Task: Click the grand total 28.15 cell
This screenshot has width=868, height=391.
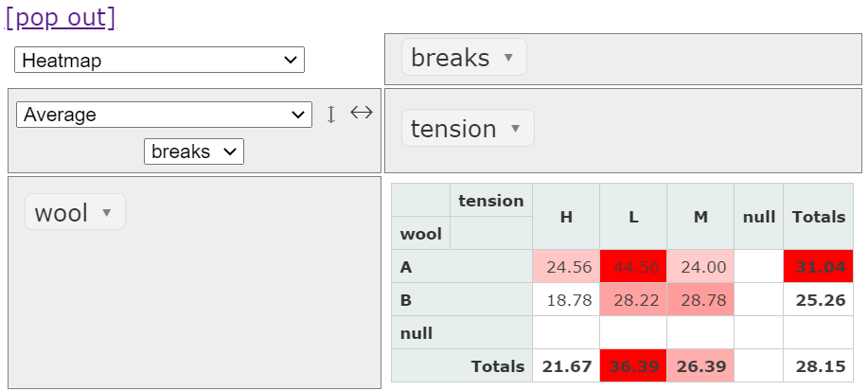Action: 819,366
